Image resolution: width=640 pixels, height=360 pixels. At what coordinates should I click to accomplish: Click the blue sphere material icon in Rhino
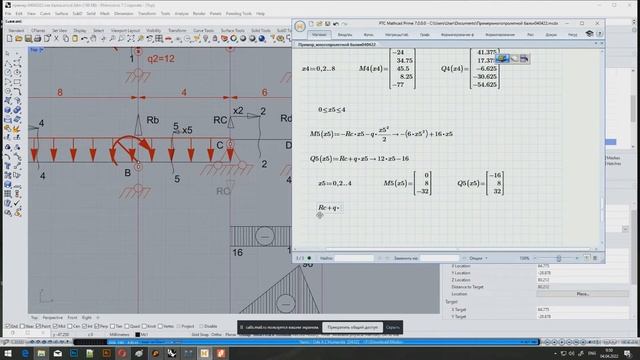coord(262,39)
